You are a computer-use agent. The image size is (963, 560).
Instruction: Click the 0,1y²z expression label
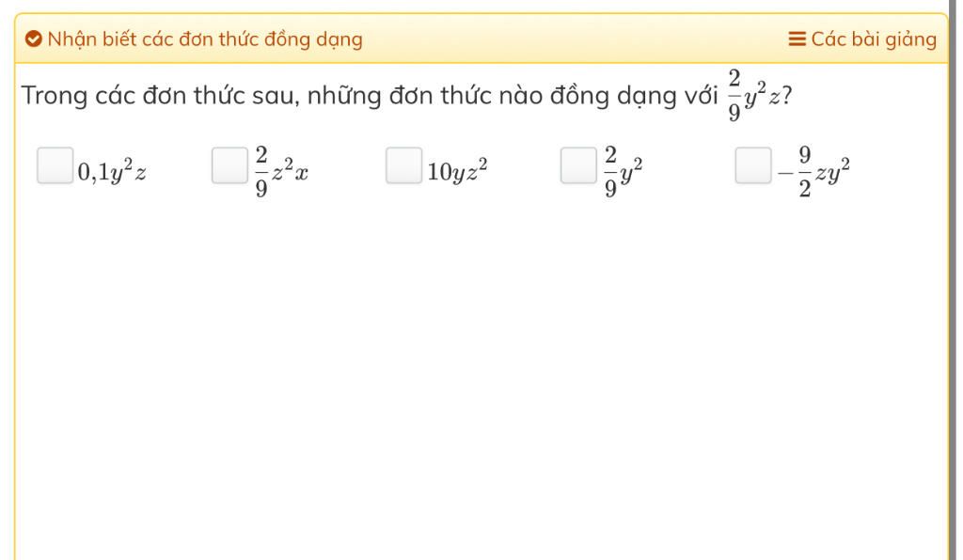click(x=112, y=170)
